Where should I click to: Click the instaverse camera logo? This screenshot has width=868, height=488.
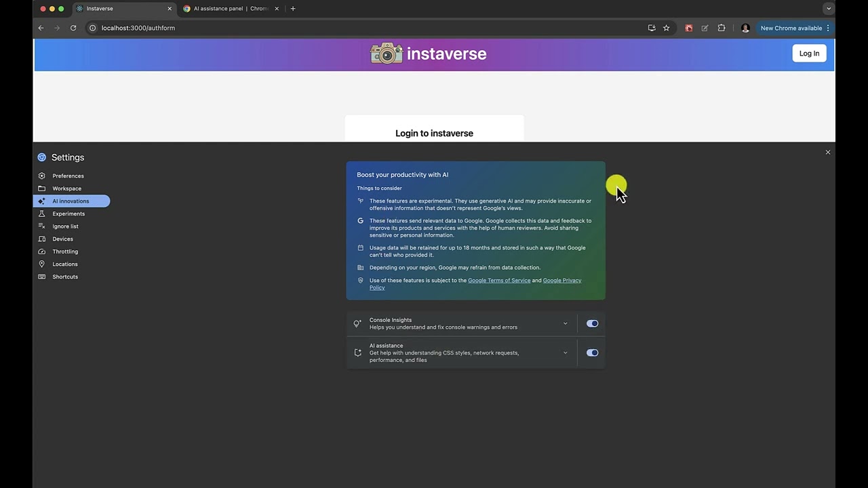coord(387,54)
